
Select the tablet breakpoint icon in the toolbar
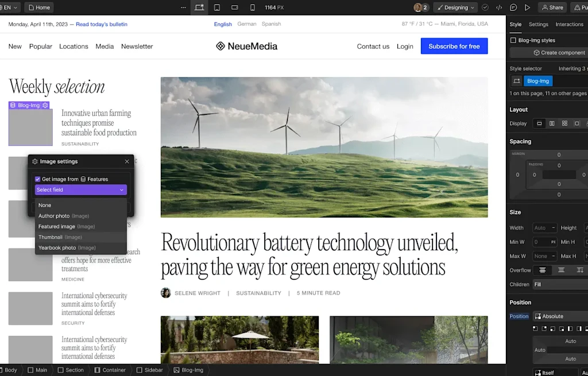coord(217,7)
